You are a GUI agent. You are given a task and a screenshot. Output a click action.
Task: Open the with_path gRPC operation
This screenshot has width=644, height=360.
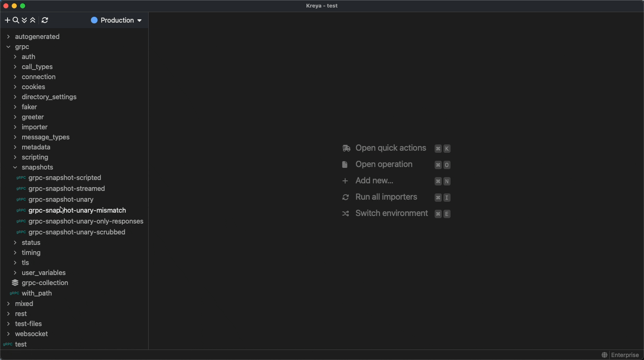[x=36, y=293]
